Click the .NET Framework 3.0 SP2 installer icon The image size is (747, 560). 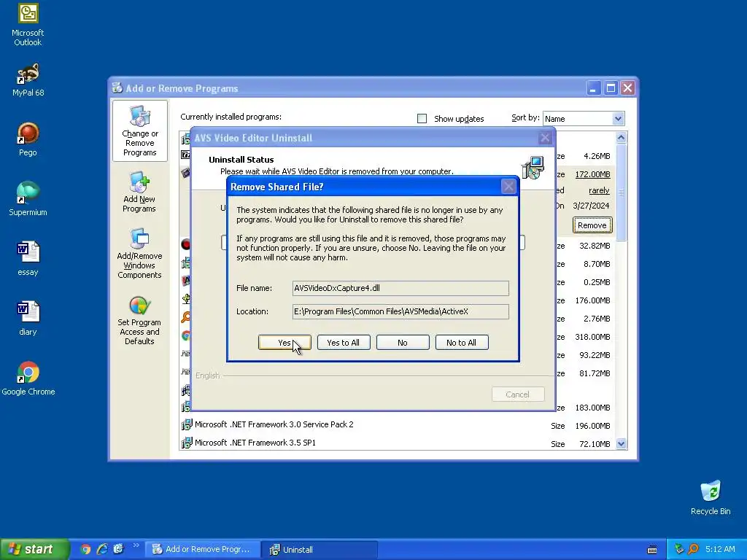[x=186, y=425]
